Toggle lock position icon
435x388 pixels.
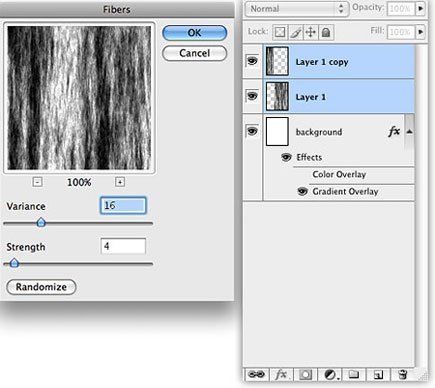click(x=311, y=32)
